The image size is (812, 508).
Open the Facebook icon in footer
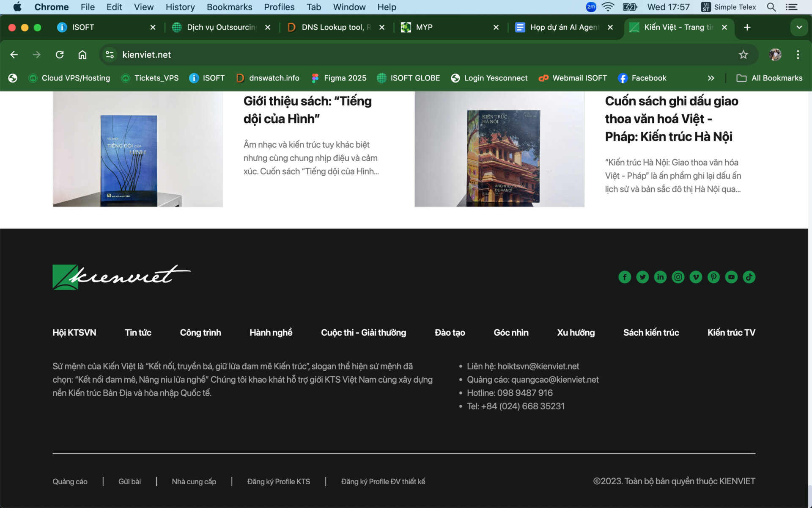[x=625, y=277]
